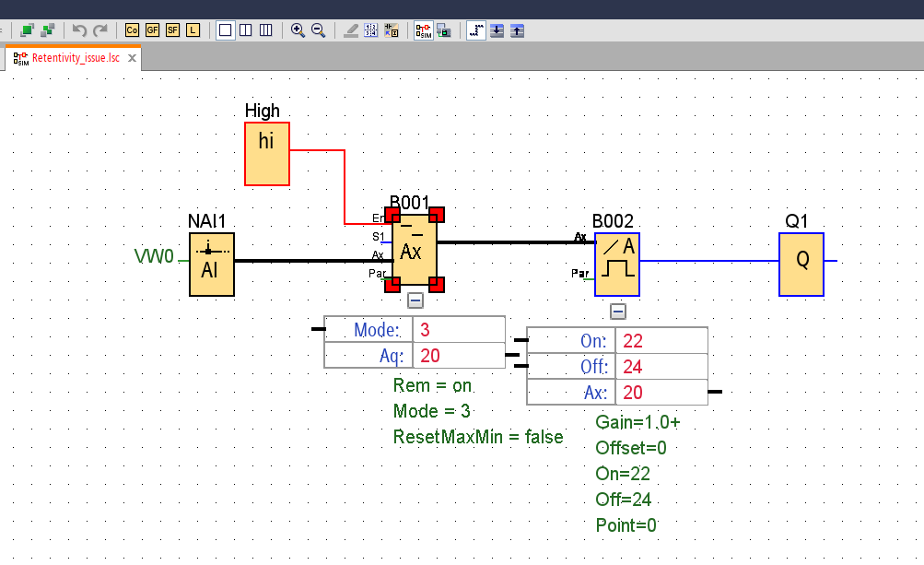Screen dimensions: 924x565
Task: Select the Q1 output block
Action: coord(801,265)
